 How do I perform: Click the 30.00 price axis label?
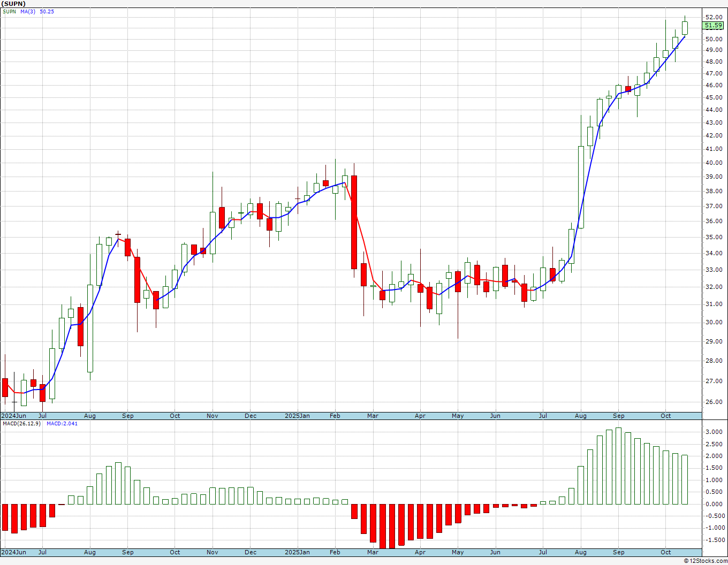(x=714, y=322)
